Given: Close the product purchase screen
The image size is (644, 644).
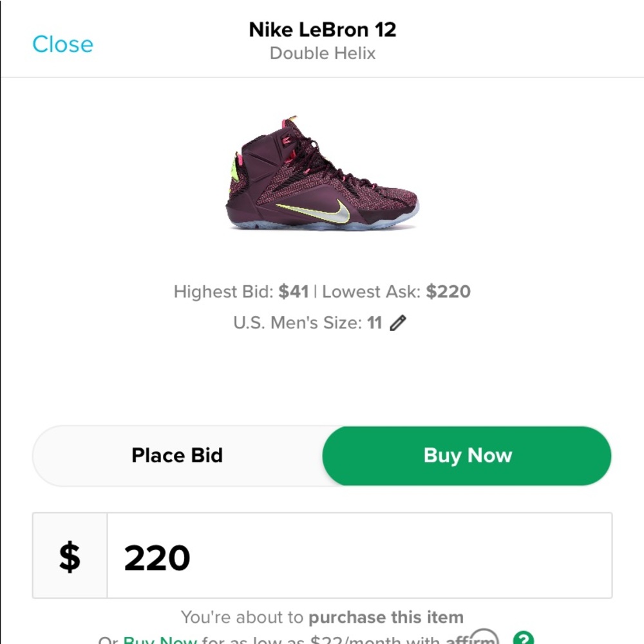Looking at the screenshot, I should tap(62, 44).
